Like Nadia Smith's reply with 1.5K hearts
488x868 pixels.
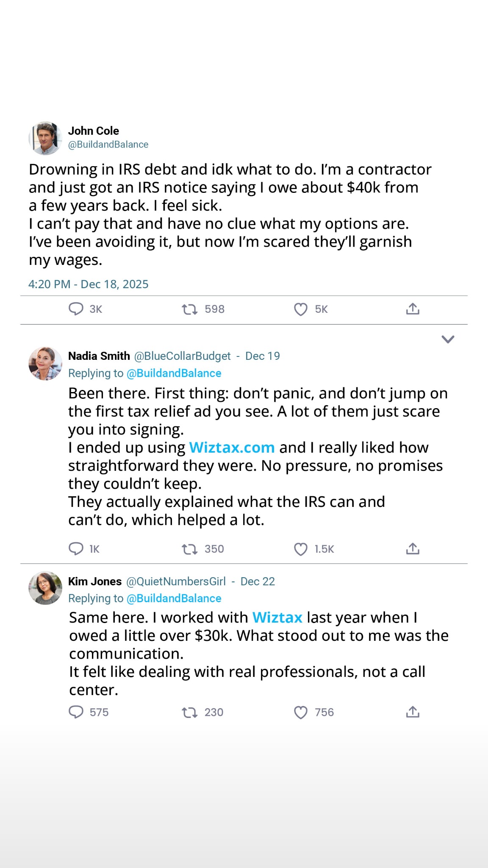pos(300,549)
